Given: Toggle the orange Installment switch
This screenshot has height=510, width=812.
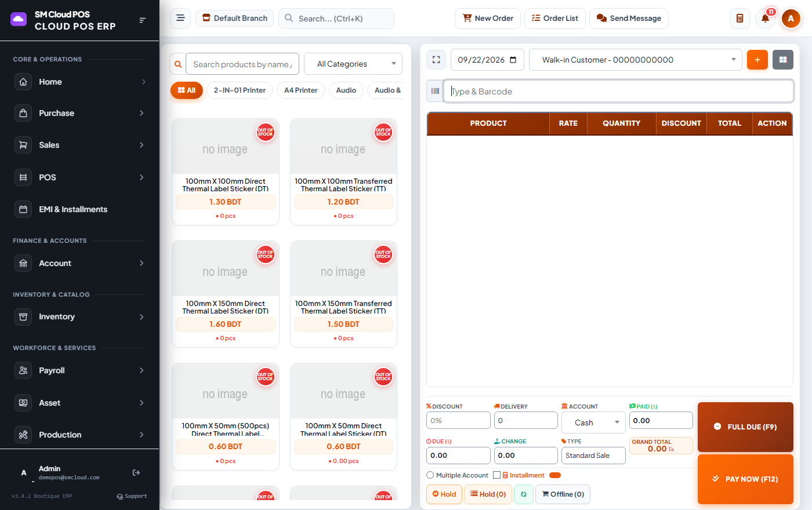Looking at the screenshot, I should point(555,475).
